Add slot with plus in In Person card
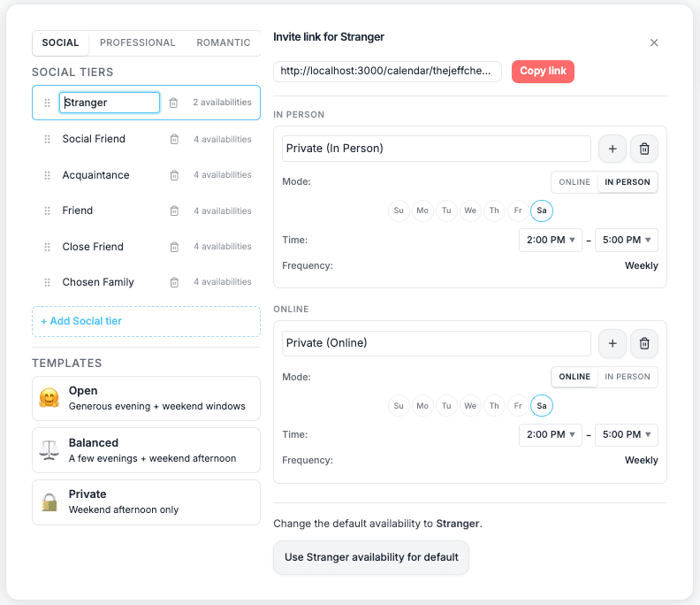Screen dimensions: 700x605 612,149
